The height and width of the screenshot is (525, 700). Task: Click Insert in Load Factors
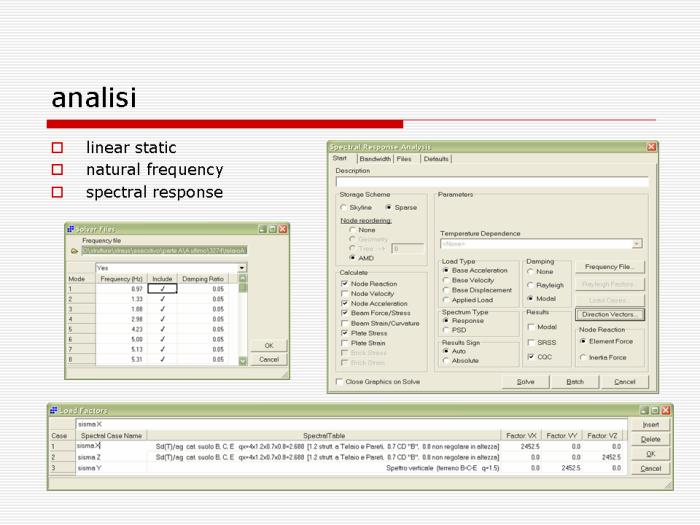pyautogui.click(x=650, y=424)
